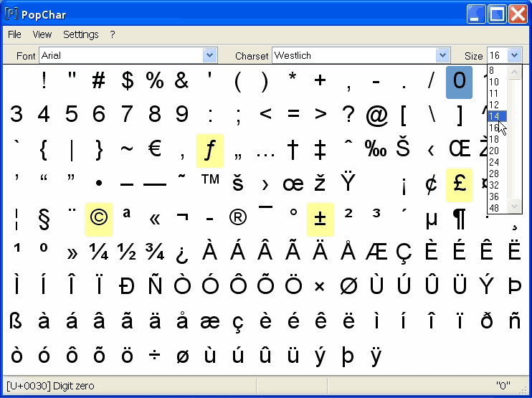Pick the capital Eth Ð character
532x398 pixels.
click(x=127, y=285)
